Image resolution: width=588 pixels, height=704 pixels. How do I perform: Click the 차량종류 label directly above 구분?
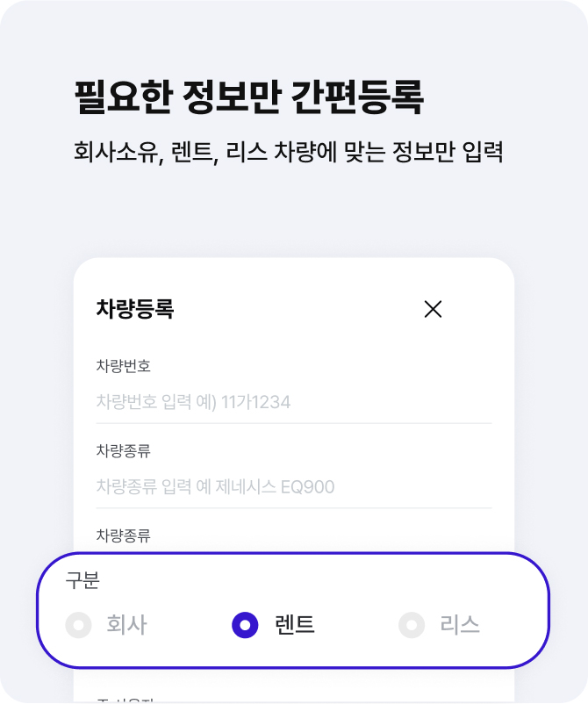click(124, 535)
